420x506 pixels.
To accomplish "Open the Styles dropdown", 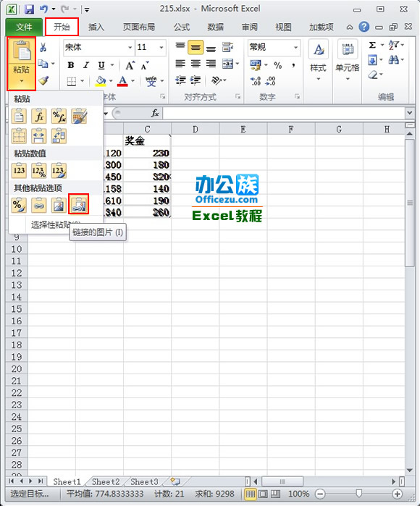I will click(319, 60).
